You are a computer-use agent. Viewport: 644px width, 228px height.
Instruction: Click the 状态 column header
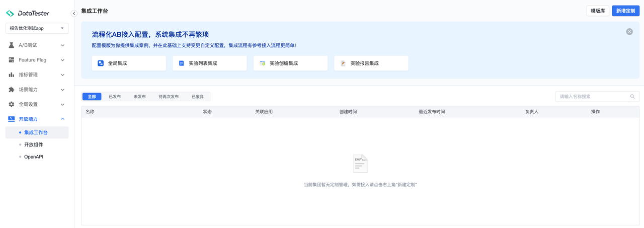tap(207, 112)
